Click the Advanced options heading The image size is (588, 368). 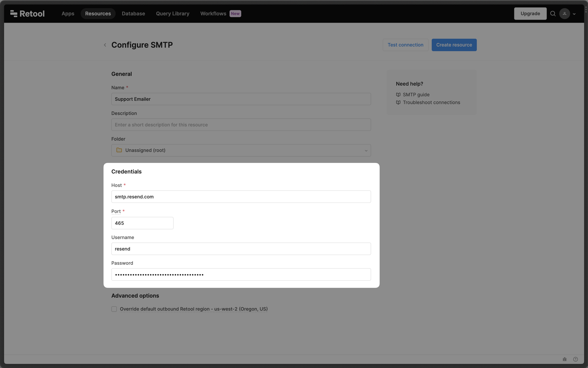tap(135, 296)
